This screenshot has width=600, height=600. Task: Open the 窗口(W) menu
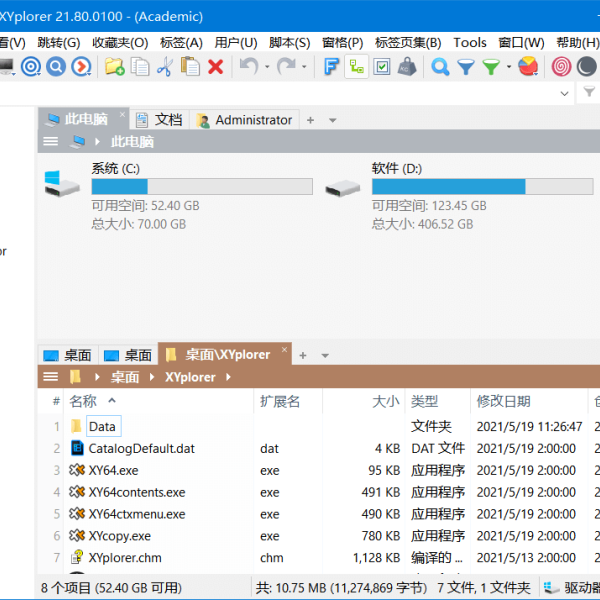tap(521, 42)
